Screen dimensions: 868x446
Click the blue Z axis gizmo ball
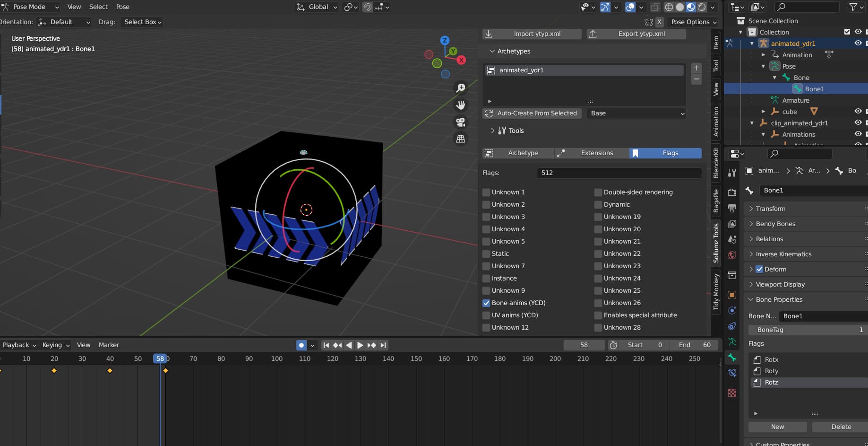pyautogui.click(x=445, y=41)
